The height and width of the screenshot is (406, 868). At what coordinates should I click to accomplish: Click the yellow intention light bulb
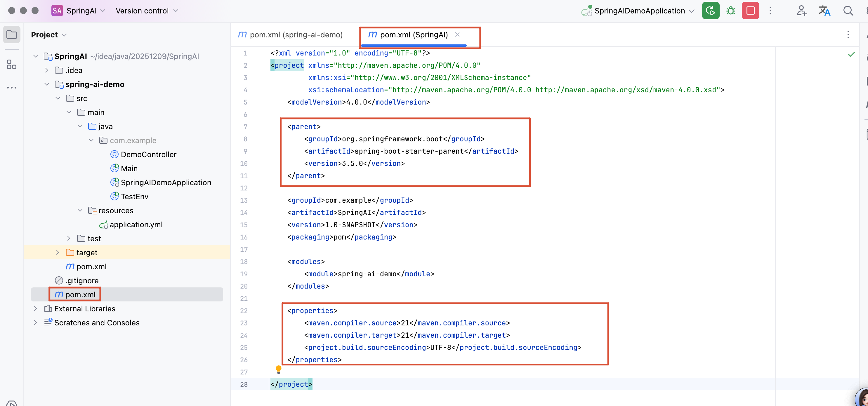[x=278, y=369]
